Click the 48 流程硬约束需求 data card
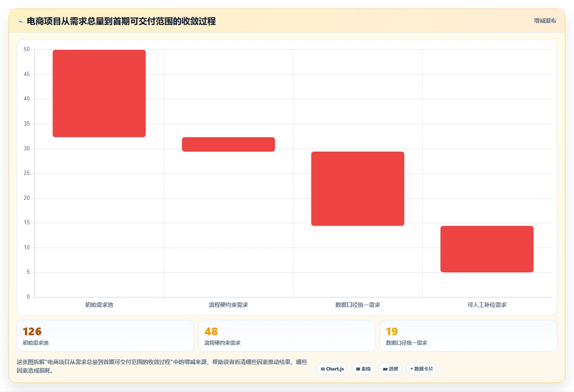The width and height of the screenshot is (574, 392). point(287,336)
